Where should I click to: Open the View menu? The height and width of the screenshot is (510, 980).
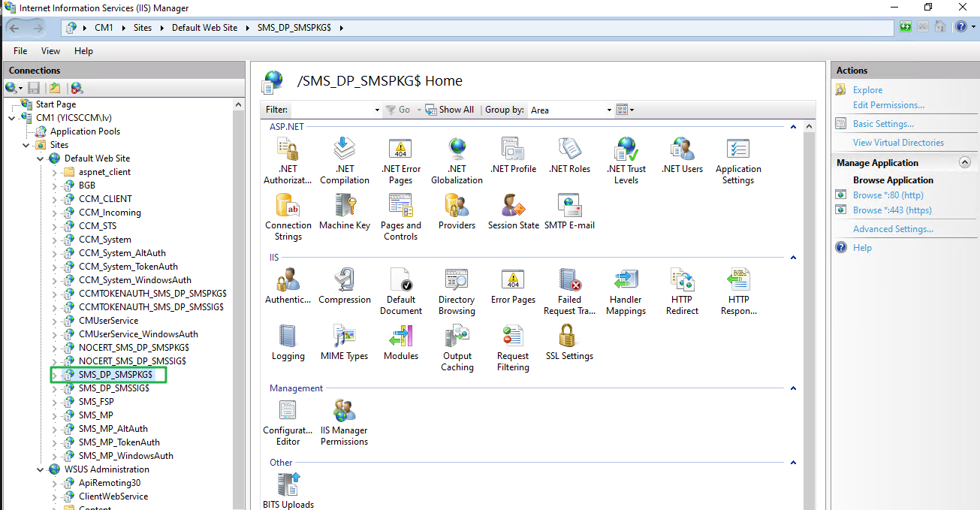click(x=50, y=51)
